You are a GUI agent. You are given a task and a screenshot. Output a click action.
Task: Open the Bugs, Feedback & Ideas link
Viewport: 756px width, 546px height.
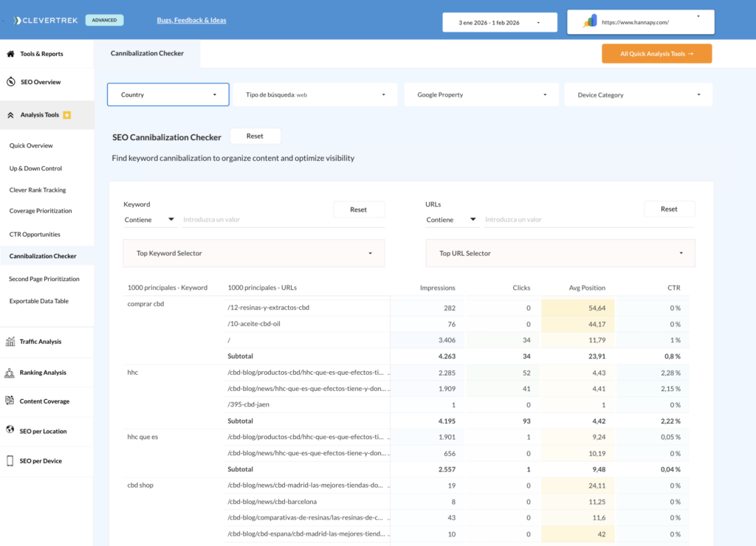[191, 21]
